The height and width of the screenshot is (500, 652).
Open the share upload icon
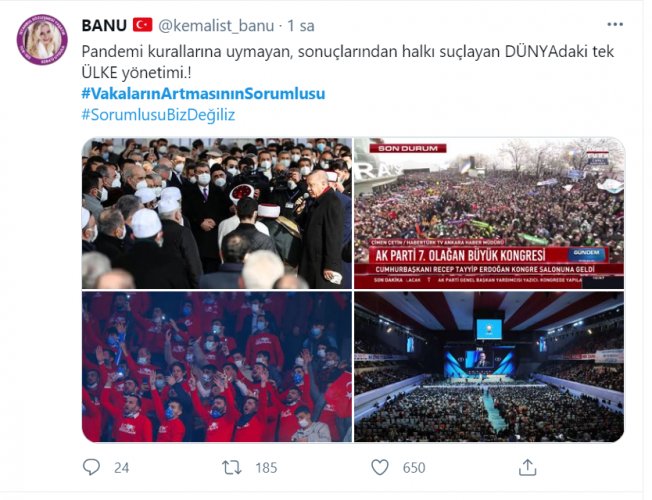(x=527, y=467)
